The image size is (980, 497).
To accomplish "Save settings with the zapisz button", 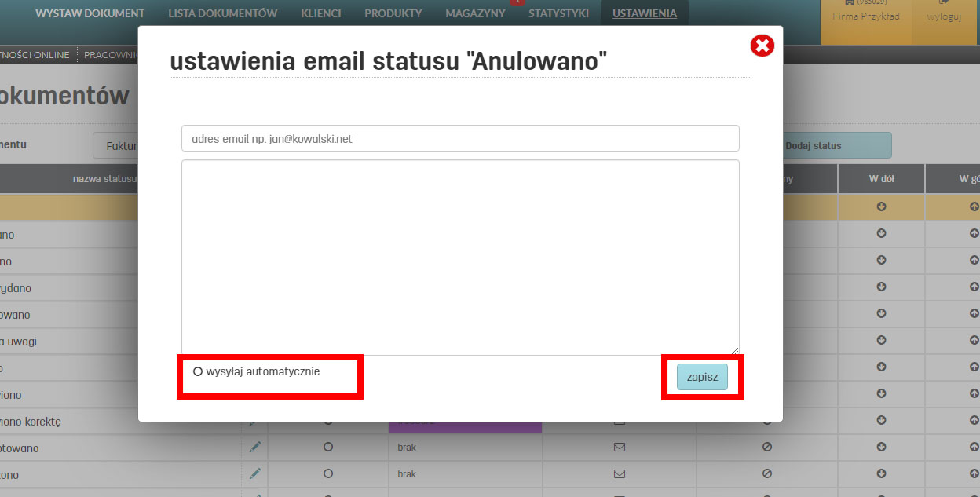I will [702, 377].
